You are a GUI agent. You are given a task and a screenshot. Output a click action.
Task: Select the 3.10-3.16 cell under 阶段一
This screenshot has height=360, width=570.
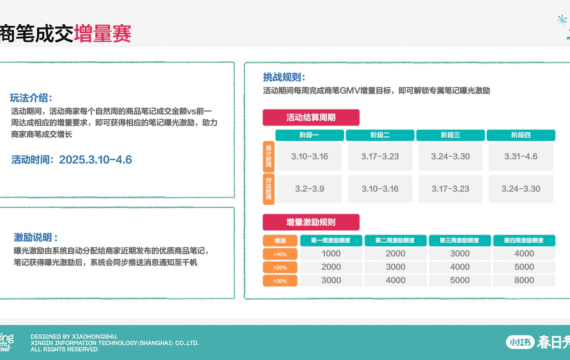[x=309, y=156]
